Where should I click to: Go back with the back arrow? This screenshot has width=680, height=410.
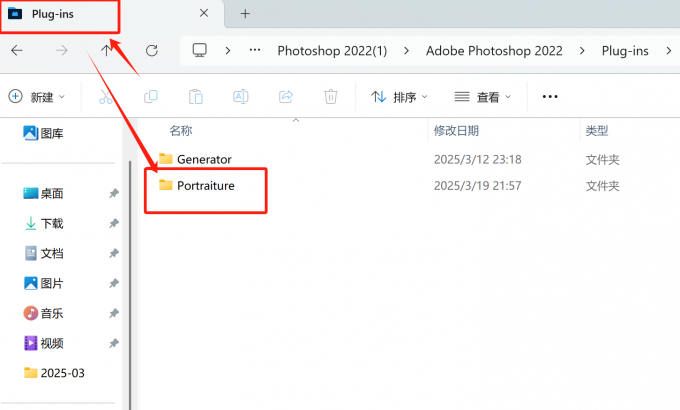(17, 51)
